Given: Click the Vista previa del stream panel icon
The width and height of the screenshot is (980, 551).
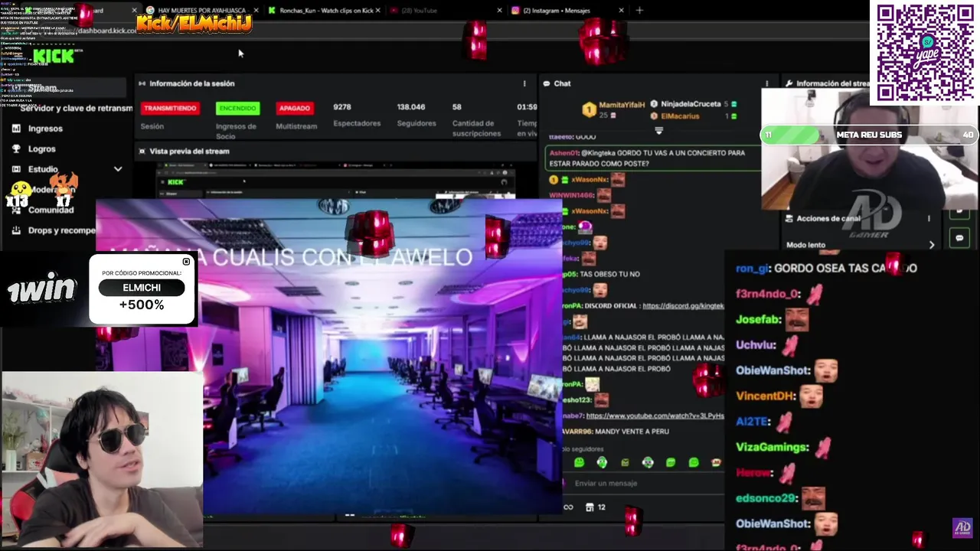Looking at the screenshot, I should 142,151.
